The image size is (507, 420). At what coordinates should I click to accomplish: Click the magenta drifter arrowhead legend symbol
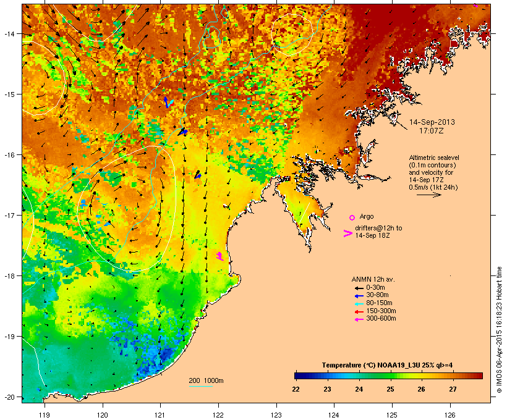click(x=347, y=233)
